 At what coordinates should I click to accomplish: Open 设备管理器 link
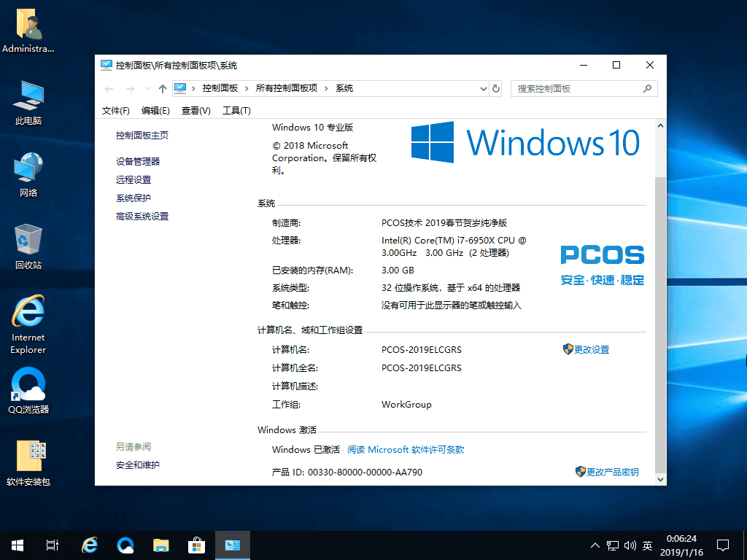(x=138, y=161)
